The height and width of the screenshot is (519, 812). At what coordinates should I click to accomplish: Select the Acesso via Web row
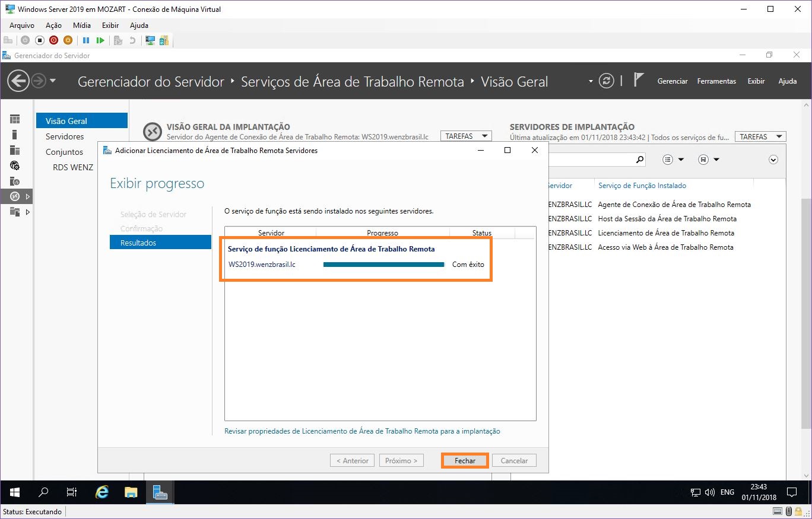pyautogui.click(x=666, y=247)
